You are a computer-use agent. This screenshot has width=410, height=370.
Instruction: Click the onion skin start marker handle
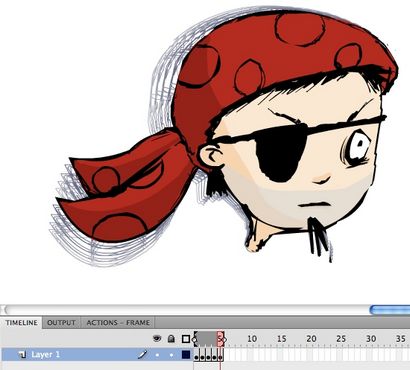pyautogui.click(x=195, y=339)
